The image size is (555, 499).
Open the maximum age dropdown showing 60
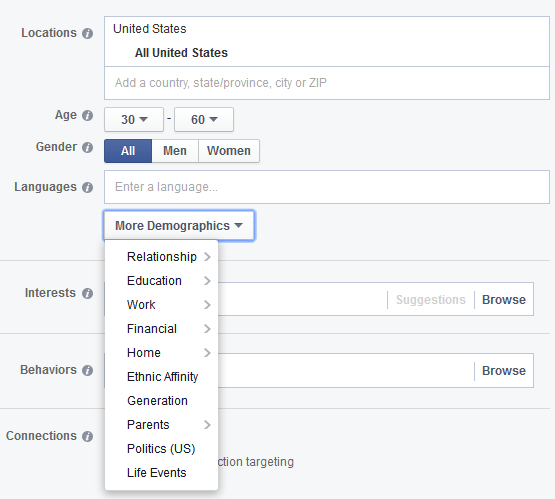tap(204, 120)
